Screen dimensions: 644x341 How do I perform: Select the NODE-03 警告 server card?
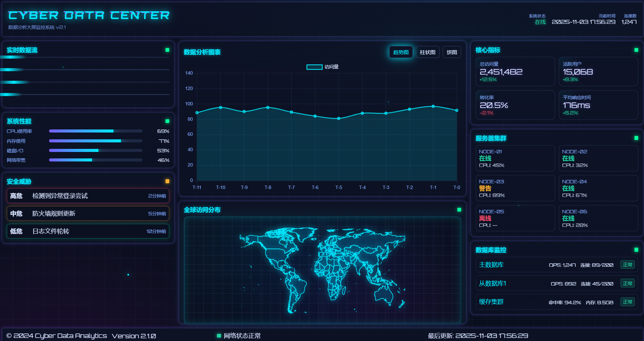pyautogui.click(x=515, y=188)
